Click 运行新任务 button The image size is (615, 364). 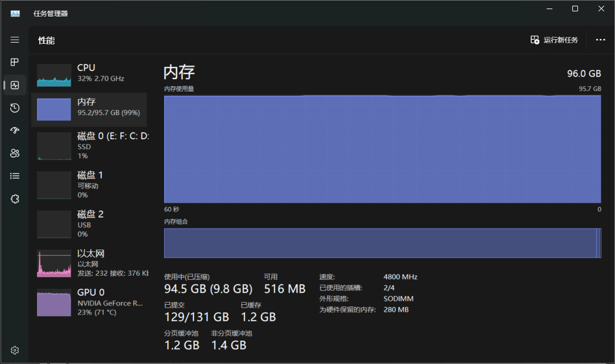click(554, 40)
